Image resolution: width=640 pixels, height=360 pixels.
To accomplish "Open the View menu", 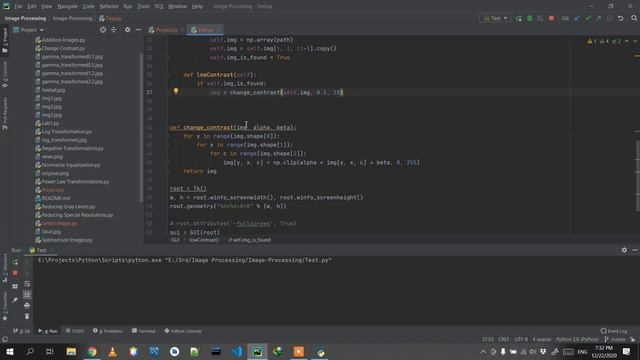I will pos(47,7).
